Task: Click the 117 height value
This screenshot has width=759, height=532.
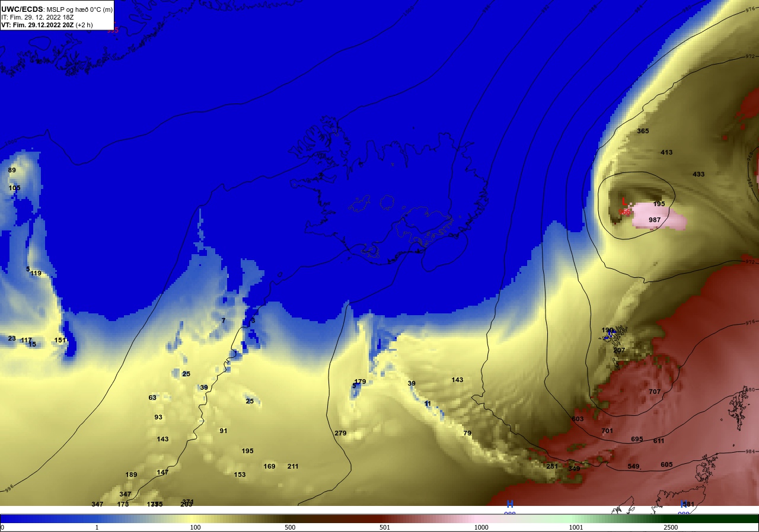Action: 26,340
